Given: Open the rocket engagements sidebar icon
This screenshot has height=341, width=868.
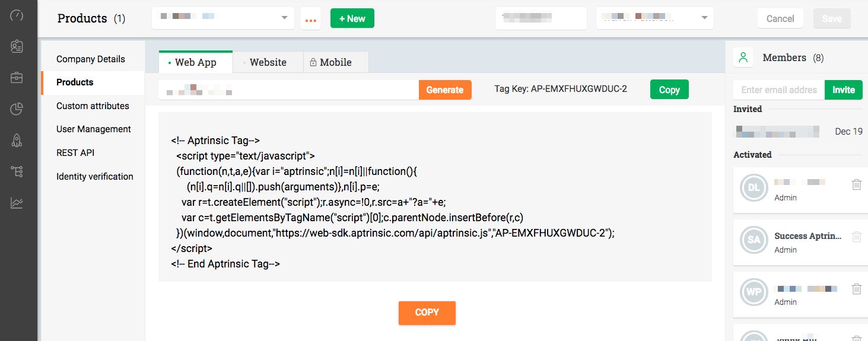Looking at the screenshot, I should [17, 140].
